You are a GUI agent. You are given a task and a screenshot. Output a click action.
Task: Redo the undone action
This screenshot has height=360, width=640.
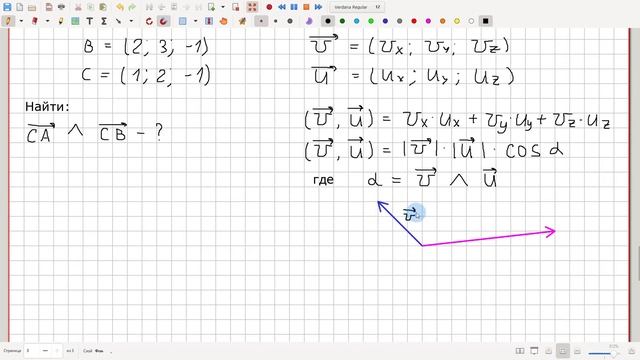[x=132, y=7]
